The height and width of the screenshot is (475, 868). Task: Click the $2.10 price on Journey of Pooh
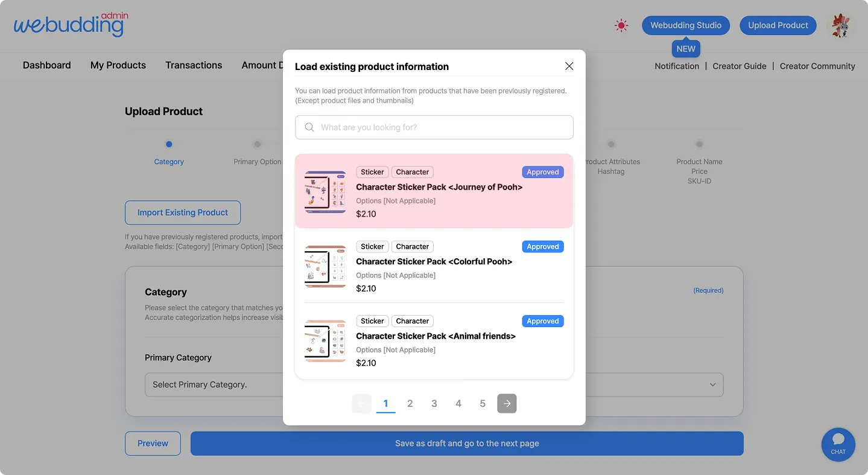[366, 214]
